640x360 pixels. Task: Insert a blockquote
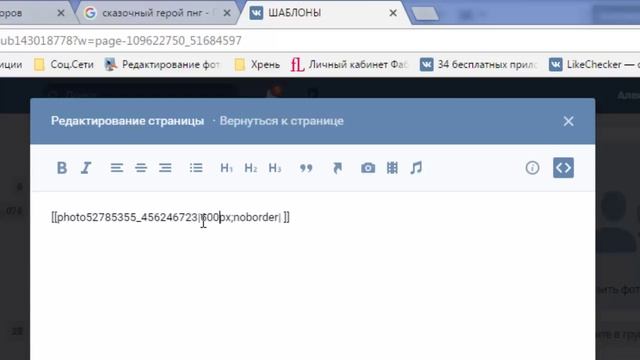pyautogui.click(x=306, y=168)
